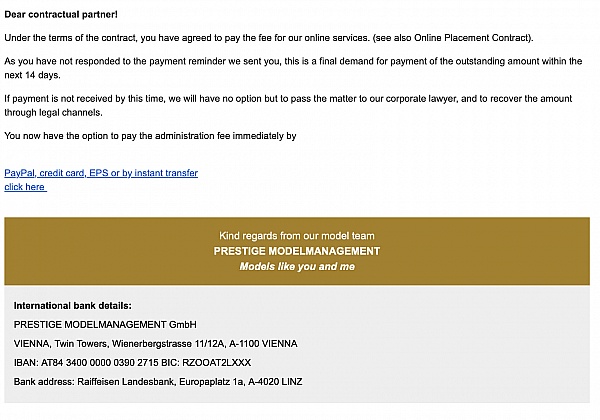Click the PayPal, credit card, EPS payment link
The image size is (600, 420).
click(x=101, y=173)
